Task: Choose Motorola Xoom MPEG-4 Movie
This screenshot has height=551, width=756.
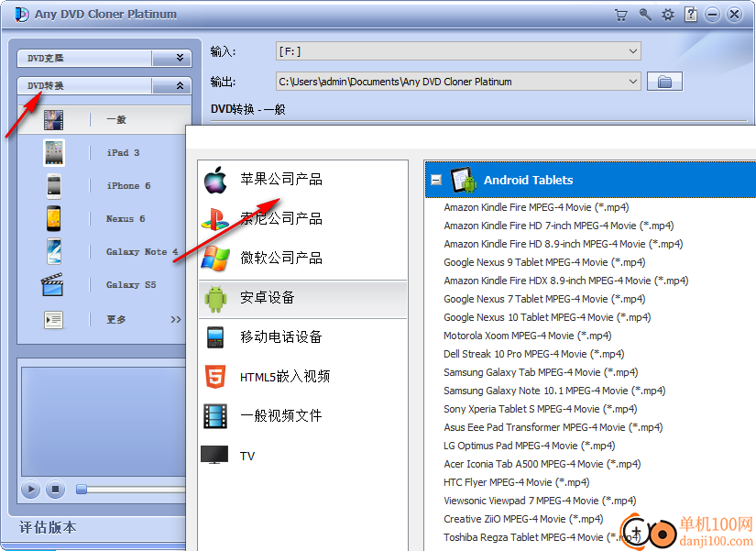Action: click(528, 336)
